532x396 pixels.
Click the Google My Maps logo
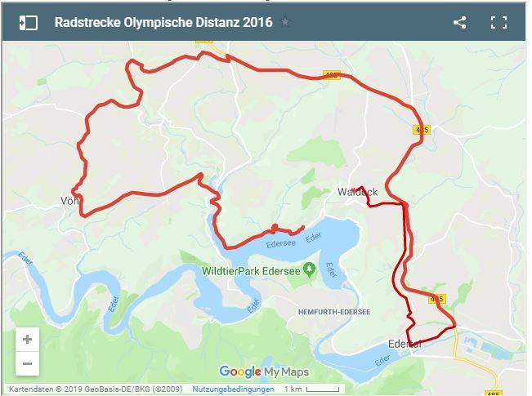pyautogui.click(x=264, y=372)
